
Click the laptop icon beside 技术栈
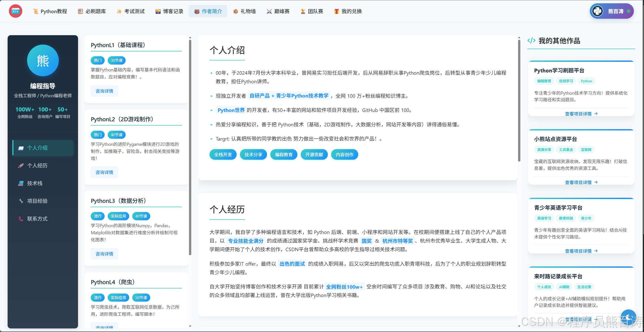pyautogui.click(x=21, y=183)
